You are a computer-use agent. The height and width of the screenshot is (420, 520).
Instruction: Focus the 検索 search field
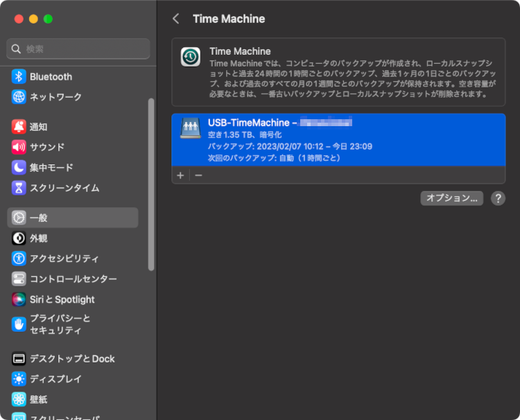(78, 49)
